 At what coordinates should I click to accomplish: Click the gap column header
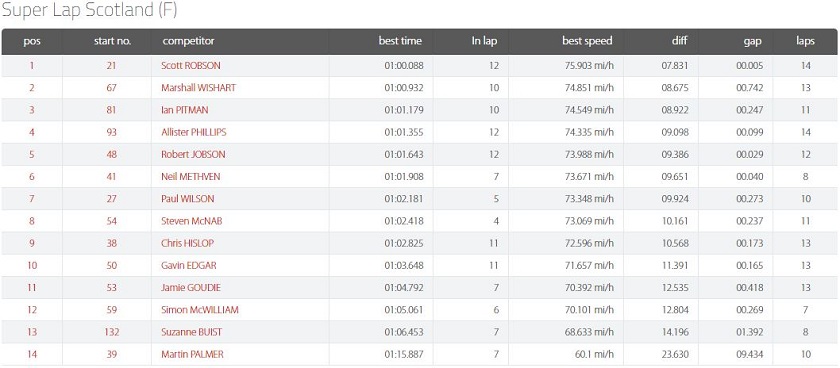pos(752,41)
